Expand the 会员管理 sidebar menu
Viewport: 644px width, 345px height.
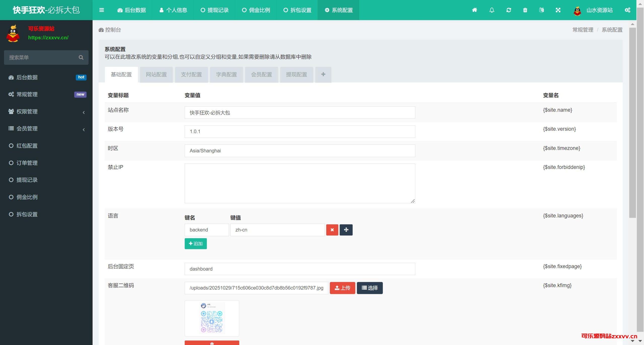pos(46,128)
